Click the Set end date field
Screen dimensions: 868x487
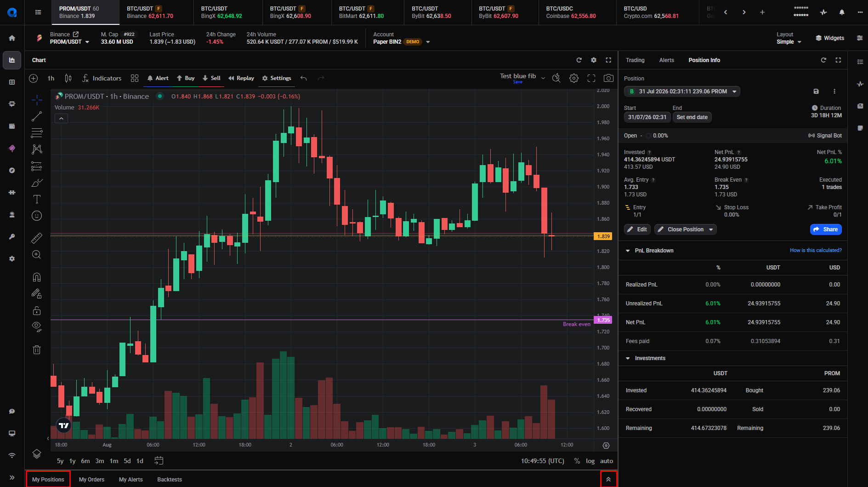click(x=692, y=117)
